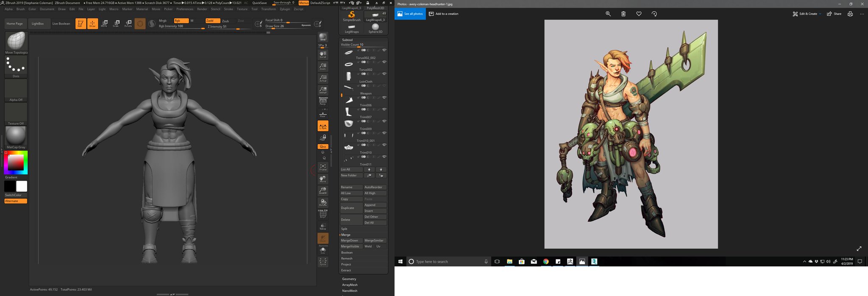Viewport: 868px width, 296px height.
Task: Select the Draw mode icon
Action: click(x=92, y=24)
